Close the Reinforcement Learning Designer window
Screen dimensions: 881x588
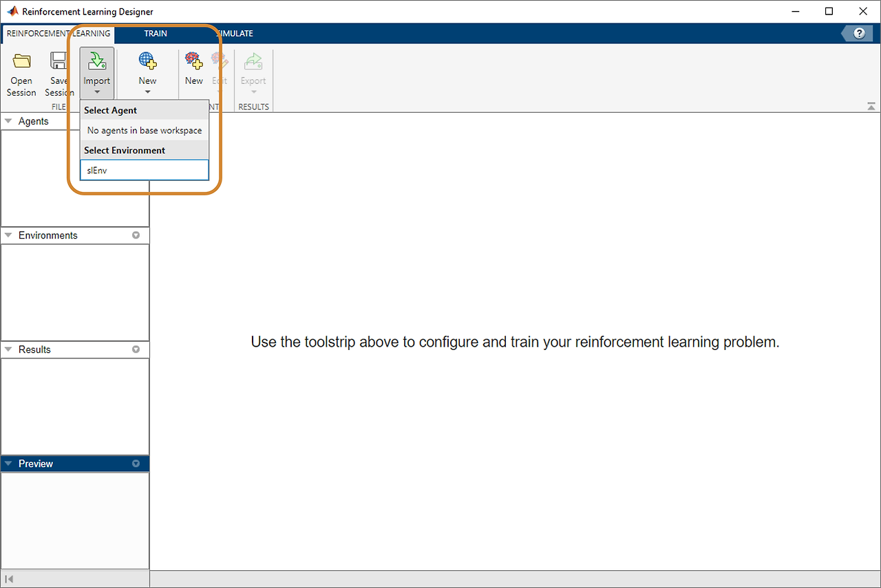pos(863,12)
